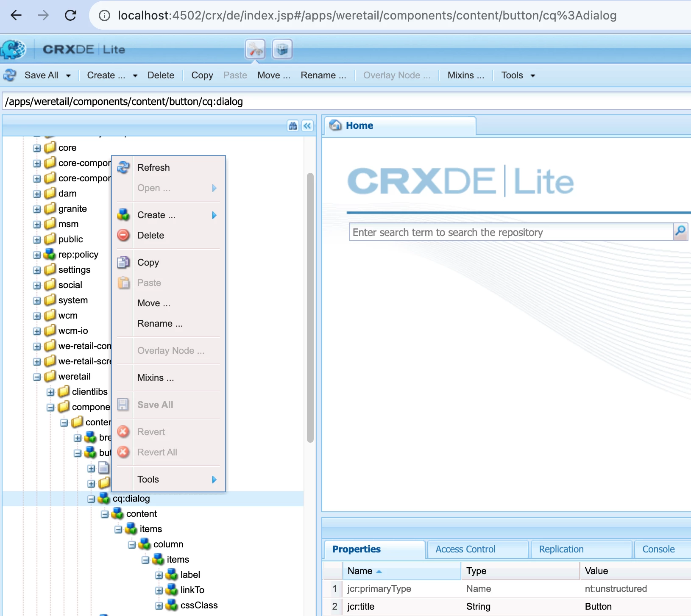Image resolution: width=691 pixels, height=616 pixels.
Task: Click Delete in the top toolbar
Action: coord(161,75)
